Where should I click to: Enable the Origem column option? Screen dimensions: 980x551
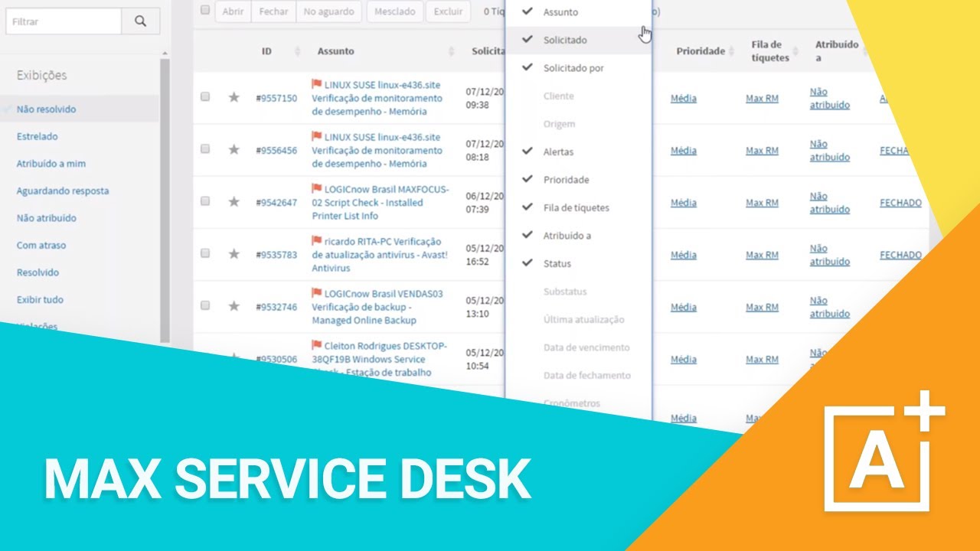[579, 124]
